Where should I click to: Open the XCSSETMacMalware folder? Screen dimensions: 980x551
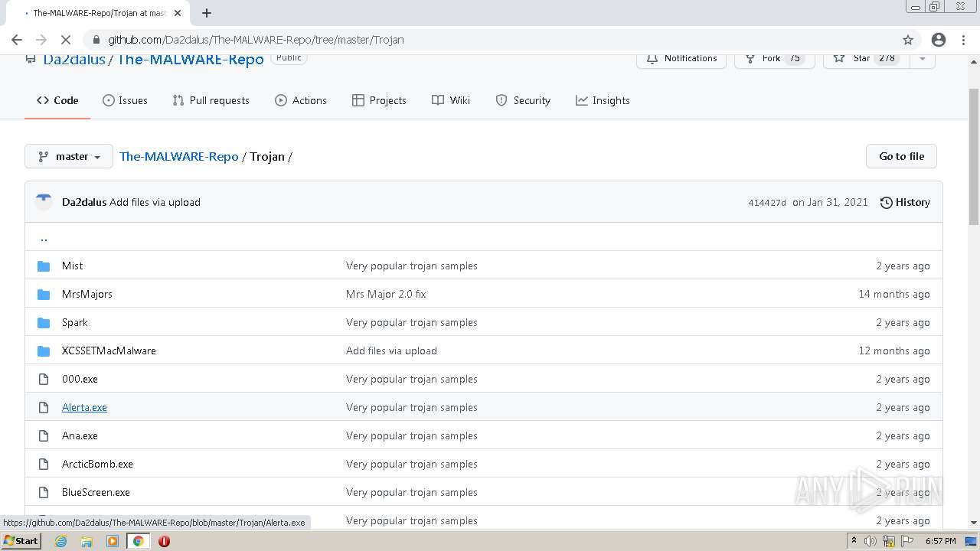click(x=109, y=350)
